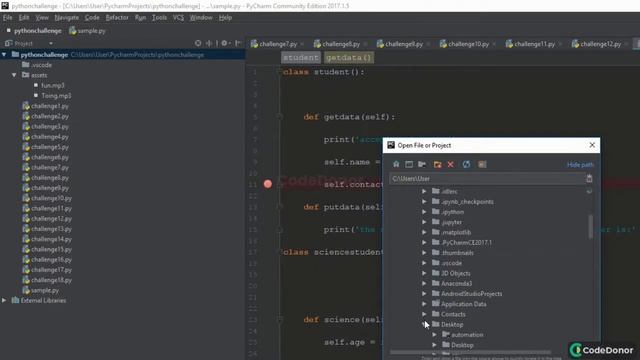Switch to challenge10.py editor tab
Screen dimensions: 640x360
point(468,44)
